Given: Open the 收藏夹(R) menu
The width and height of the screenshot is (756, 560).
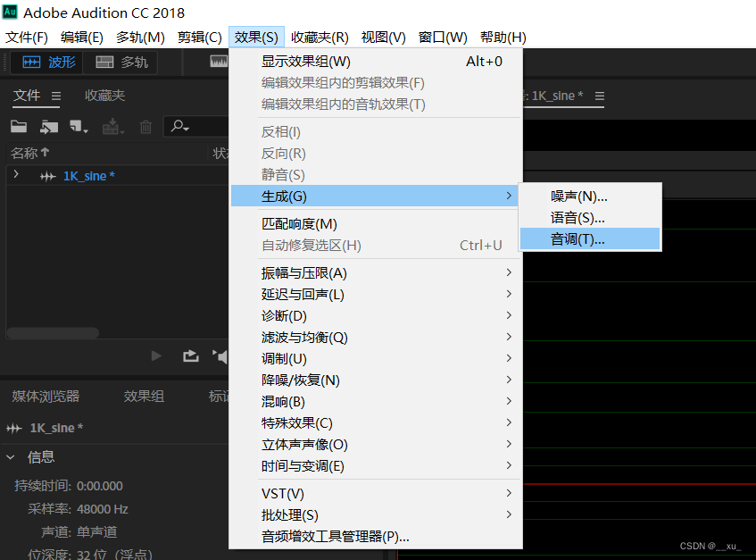Looking at the screenshot, I should [320, 38].
